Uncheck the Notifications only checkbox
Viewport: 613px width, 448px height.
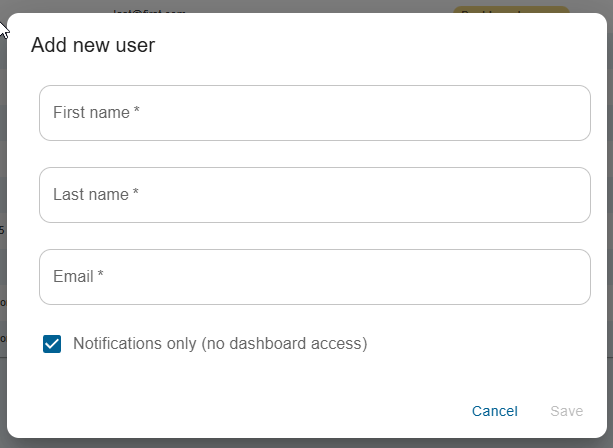52,344
